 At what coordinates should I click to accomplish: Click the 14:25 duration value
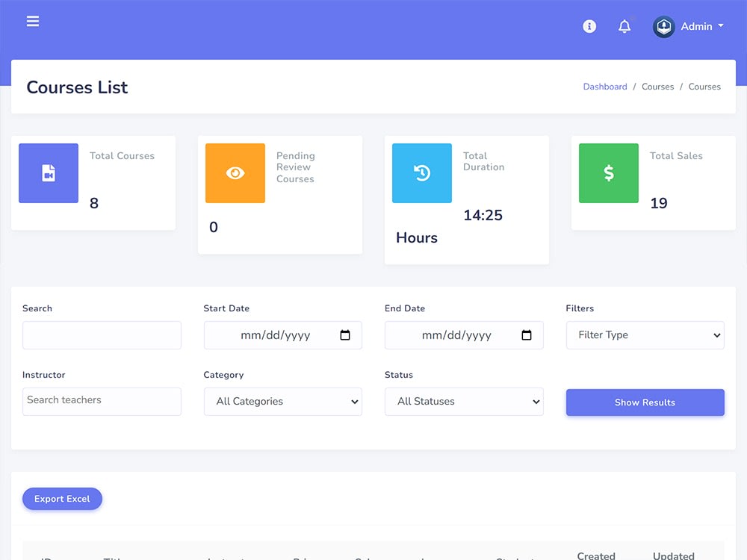(x=483, y=215)
